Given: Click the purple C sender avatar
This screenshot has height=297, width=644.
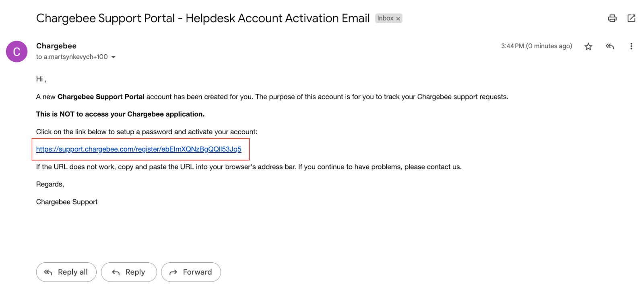Looking at the screenshot, I should (x=17, y=52).
